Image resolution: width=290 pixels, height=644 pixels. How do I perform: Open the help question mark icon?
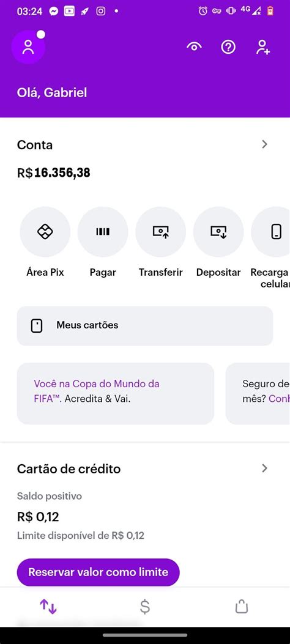(x=228, y=47)
